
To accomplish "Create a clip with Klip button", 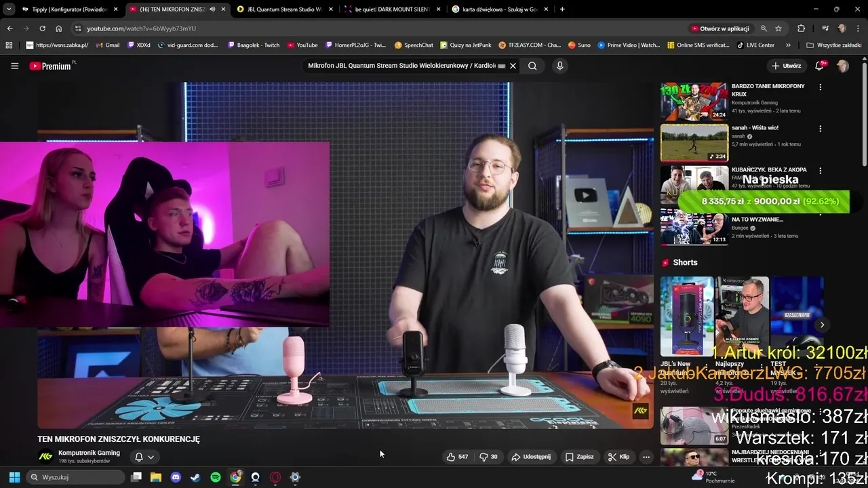I will pos(619,457).
